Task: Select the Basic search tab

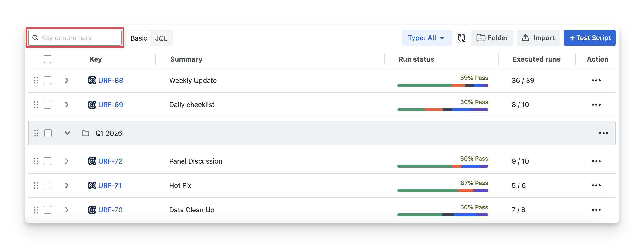Action: (x=139, y=38)
